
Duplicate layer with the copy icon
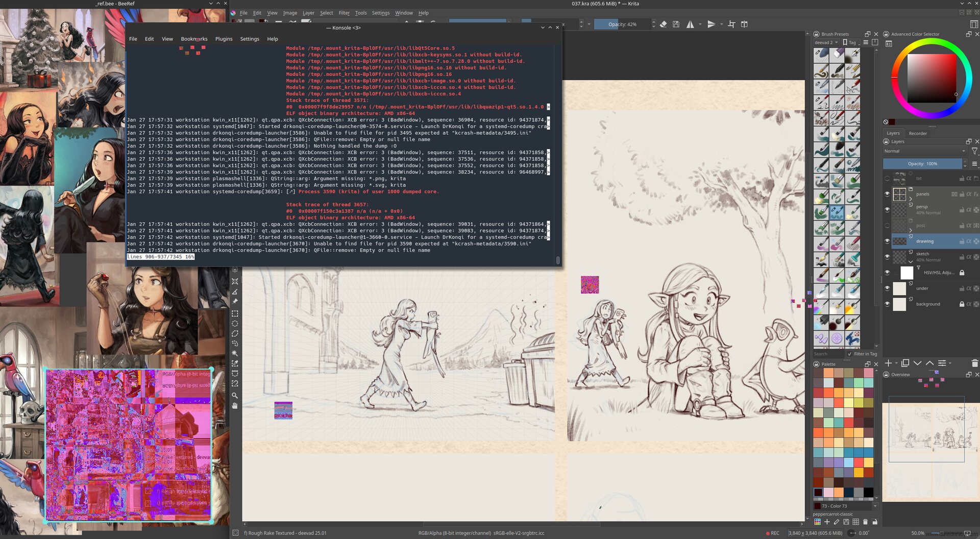905,363
